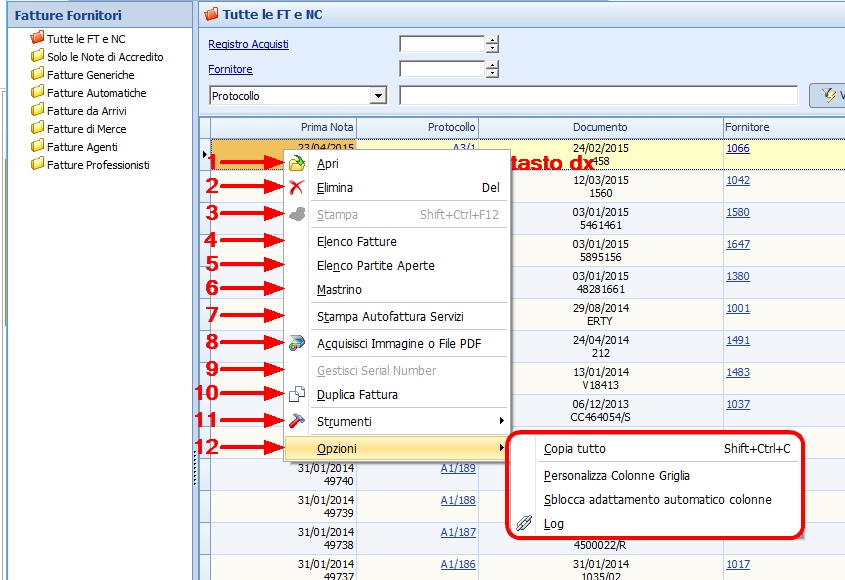Expand the Strumenti submenu arrow
The width and height of the screenshot is (845, 580).
click(x=501, y=422)
